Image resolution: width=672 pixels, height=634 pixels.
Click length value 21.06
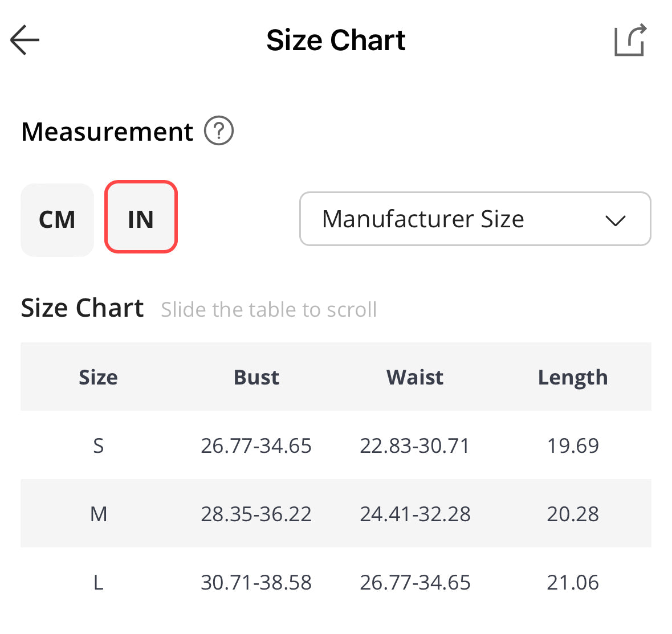(x=572, y=582)
